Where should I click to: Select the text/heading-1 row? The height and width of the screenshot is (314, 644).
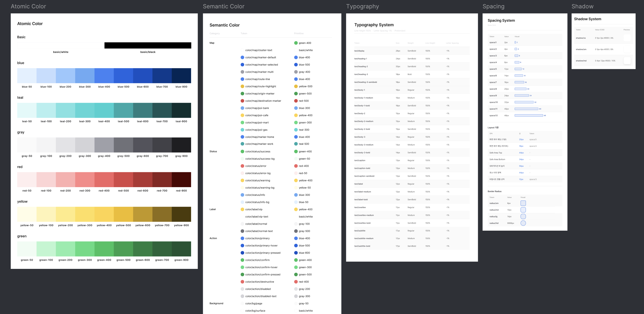coord(412,59)
